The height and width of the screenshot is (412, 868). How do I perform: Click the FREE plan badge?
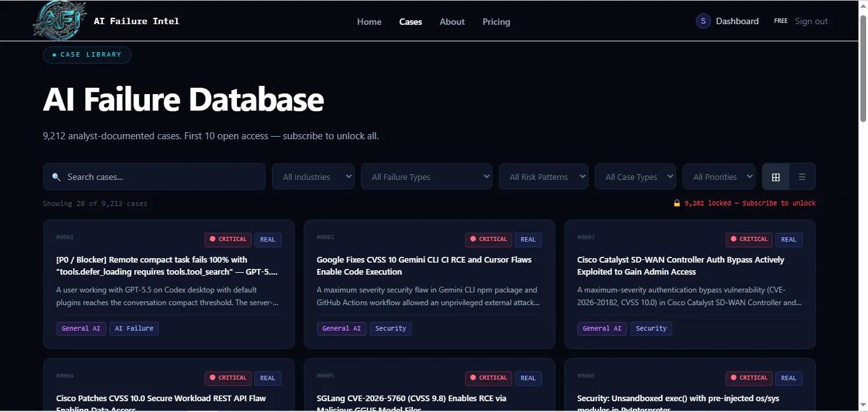(x=781, y=21)
